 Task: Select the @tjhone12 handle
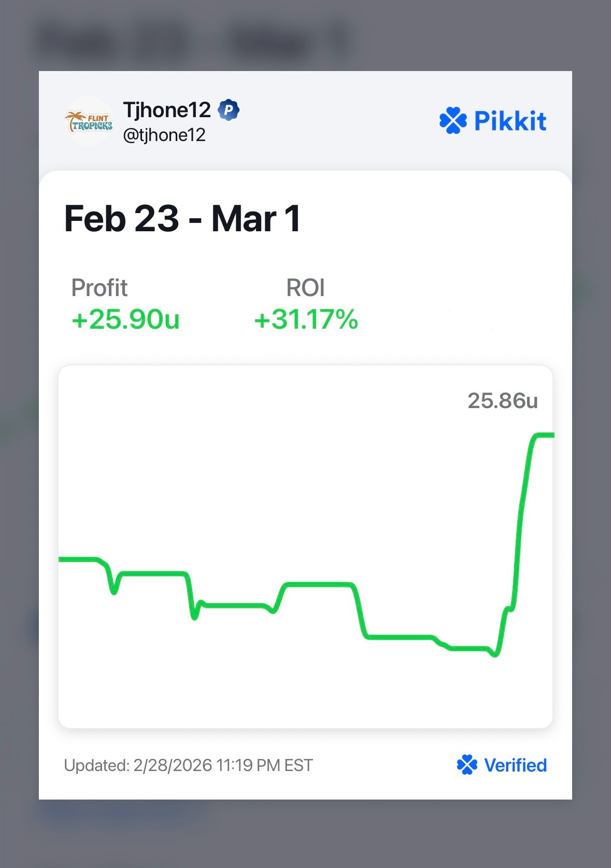164,135
